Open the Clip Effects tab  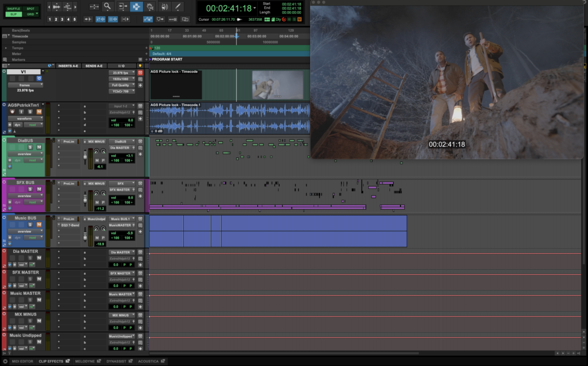coord(51,361)
